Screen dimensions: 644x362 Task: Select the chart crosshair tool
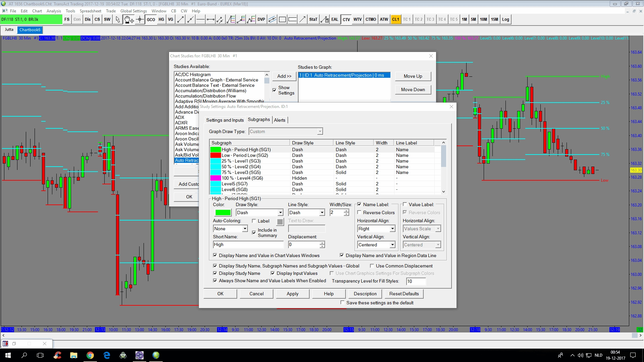(140, 19)
